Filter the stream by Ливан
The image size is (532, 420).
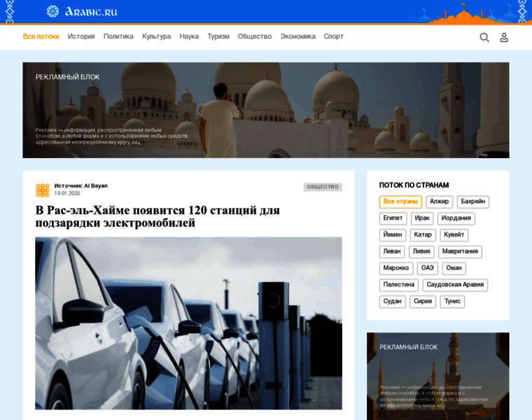tap(392, 252)
